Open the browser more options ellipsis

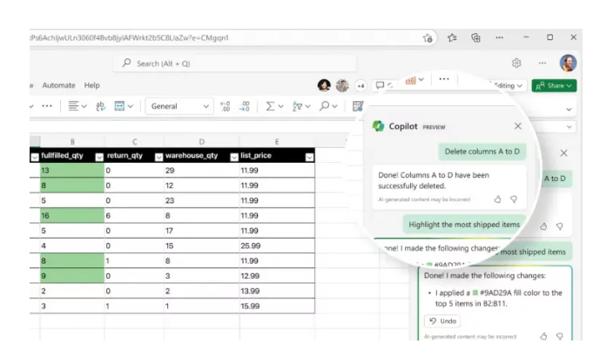499,37
